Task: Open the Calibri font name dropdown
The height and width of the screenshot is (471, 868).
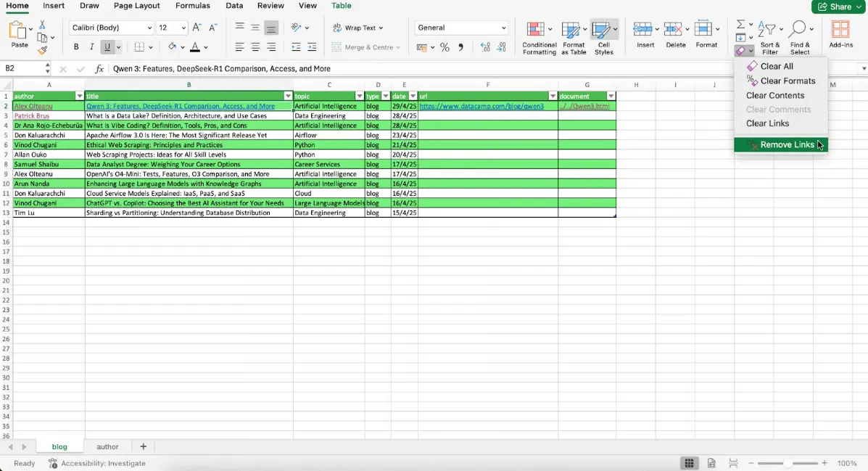Action: click(x=149, y=28)
